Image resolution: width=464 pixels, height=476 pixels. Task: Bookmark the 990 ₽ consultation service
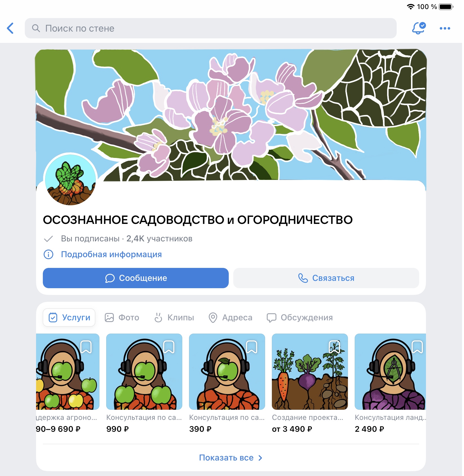(x=169, y=347)
